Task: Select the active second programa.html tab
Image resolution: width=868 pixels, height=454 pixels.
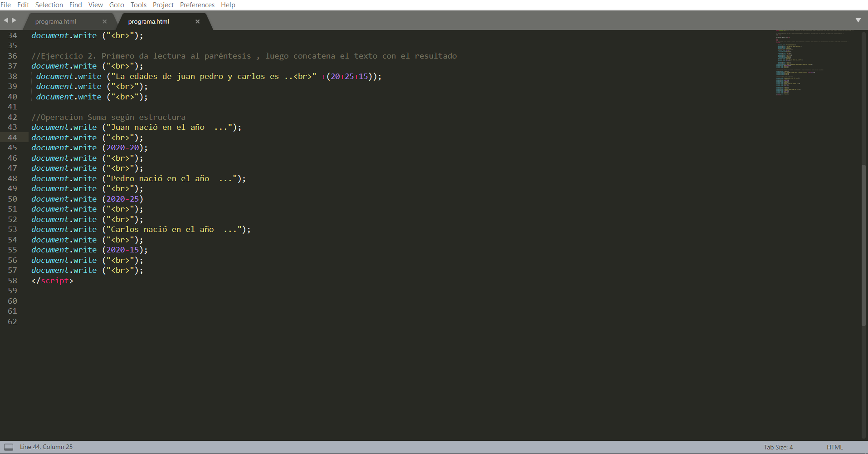Action: [149, 21]
